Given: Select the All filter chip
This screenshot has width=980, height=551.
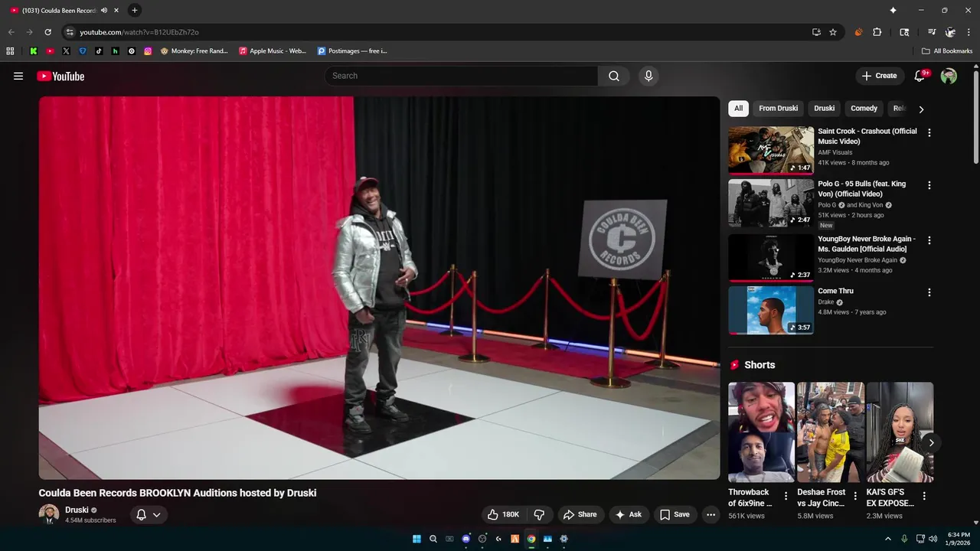Looking at the screenshot, I should point(738,108).
